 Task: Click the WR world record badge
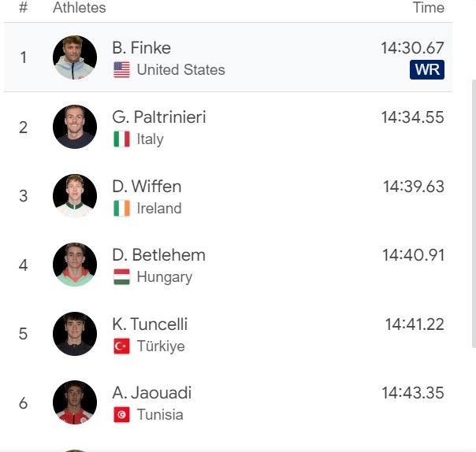(x=427, y=70)
